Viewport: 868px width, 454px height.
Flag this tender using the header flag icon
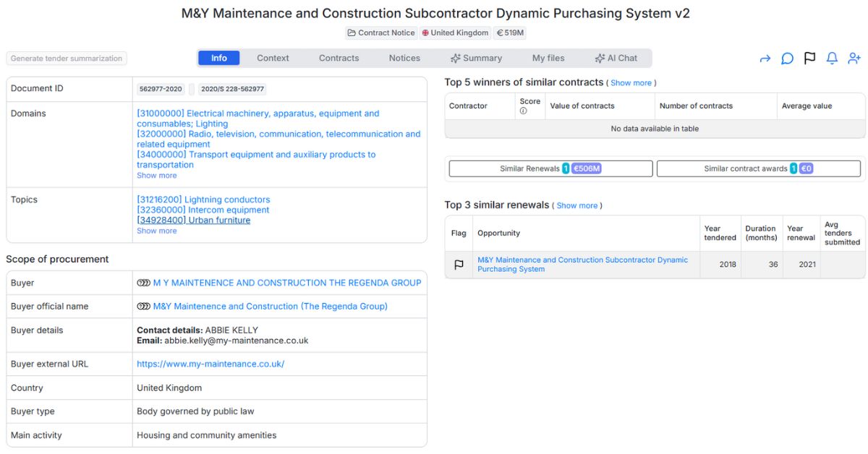[809, 59]
